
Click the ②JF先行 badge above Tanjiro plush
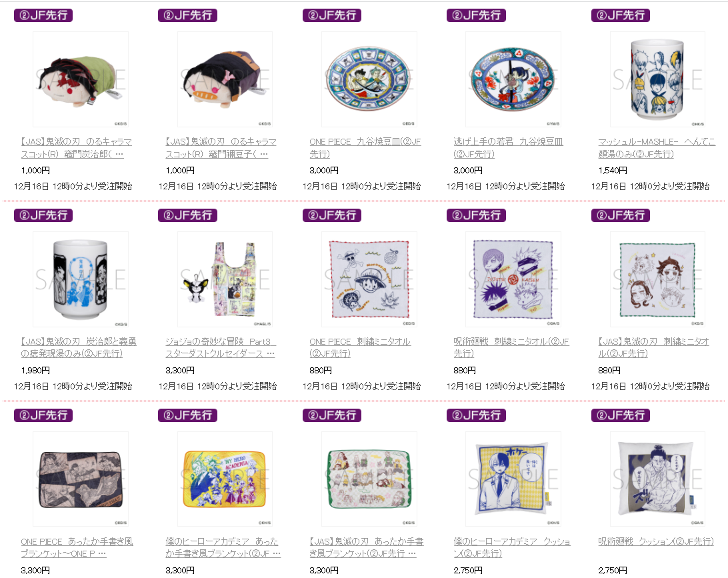pyautogui.click(x=43, y=15)
